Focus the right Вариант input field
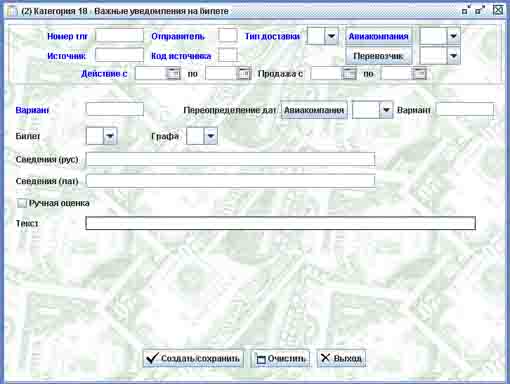This screenshot has width=510, height=384. [465, 109]
